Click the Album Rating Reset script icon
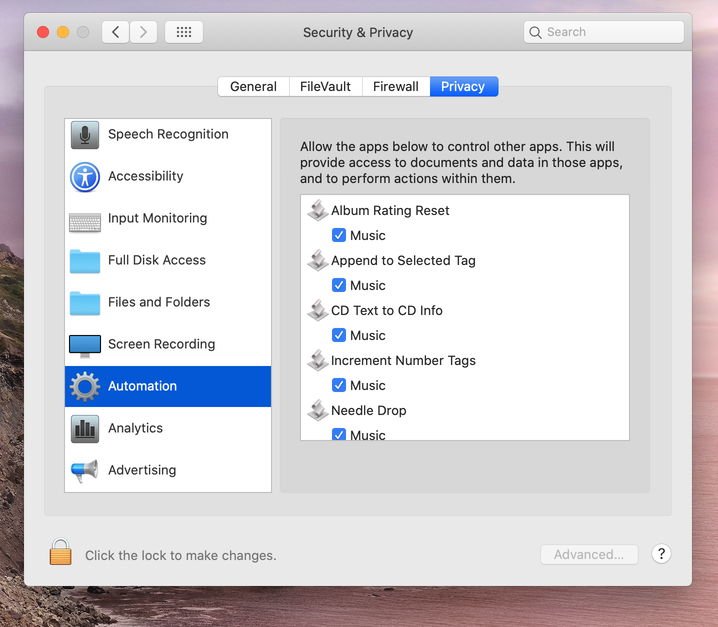Viewport: 718px width, 627px height. (318, 210)
